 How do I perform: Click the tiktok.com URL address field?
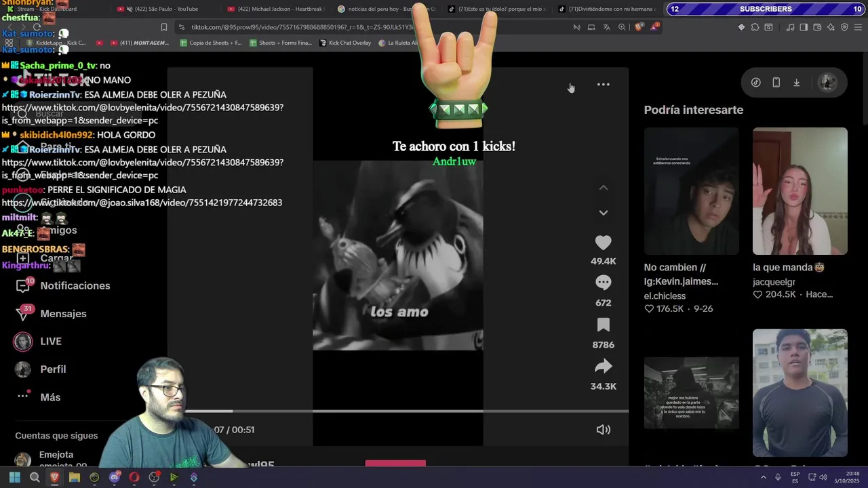point(302,27)
